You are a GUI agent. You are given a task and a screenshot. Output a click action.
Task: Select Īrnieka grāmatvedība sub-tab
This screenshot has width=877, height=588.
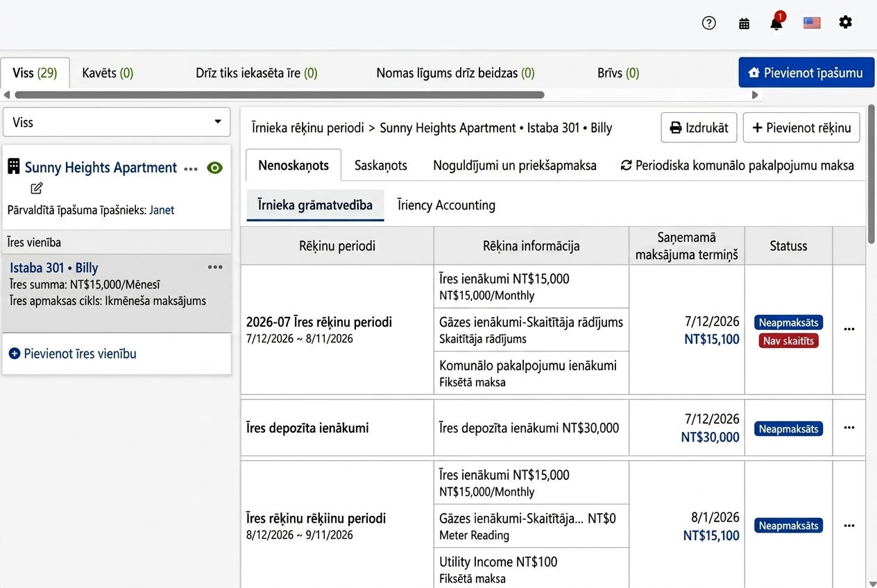(x=315, y=205)
